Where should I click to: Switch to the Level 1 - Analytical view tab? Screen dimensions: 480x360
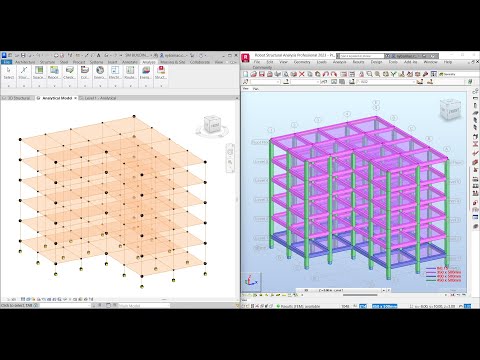[x=100, y=98]
